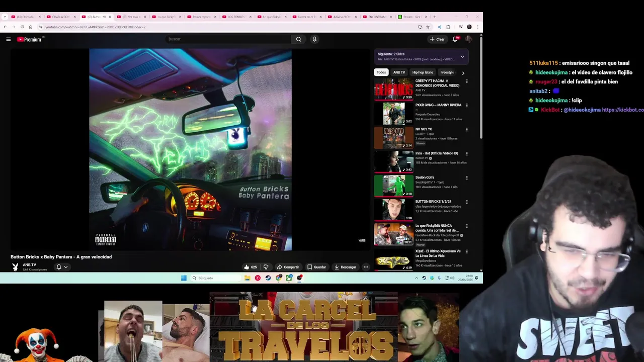Image resolution: width=644 pixels, height=362 pixels.
Task: Open Steam from the taskbar
Action: point(268,278)
